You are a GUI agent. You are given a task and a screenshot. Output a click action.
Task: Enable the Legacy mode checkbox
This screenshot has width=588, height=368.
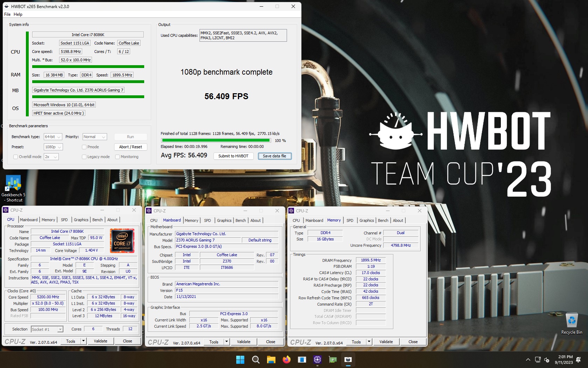pyautogui.click(x=84, y=157)
